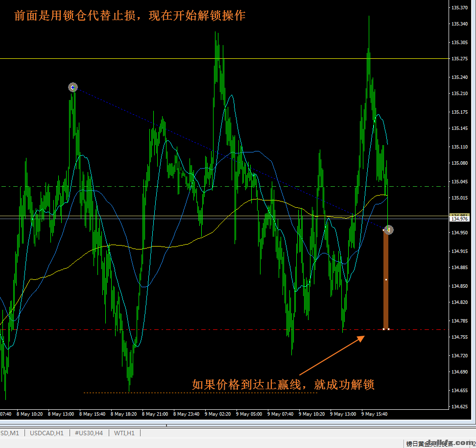Click the 135.145 price axis label

click(460, 128)
